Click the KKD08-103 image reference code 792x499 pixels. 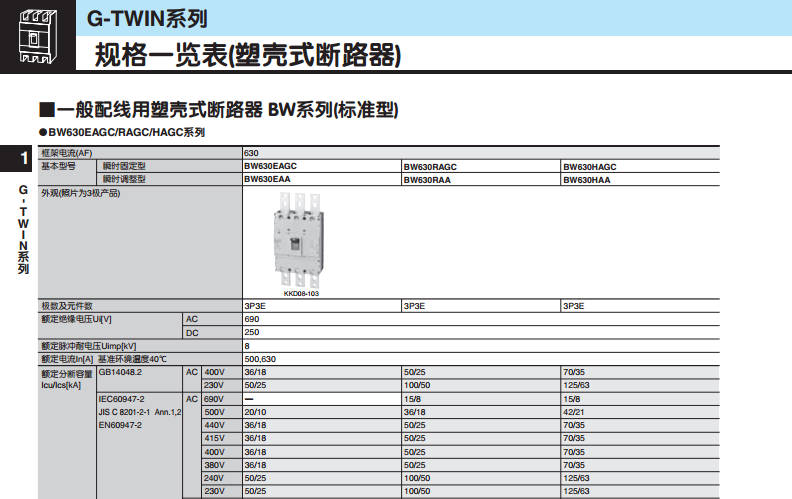[x=300, y=294]
